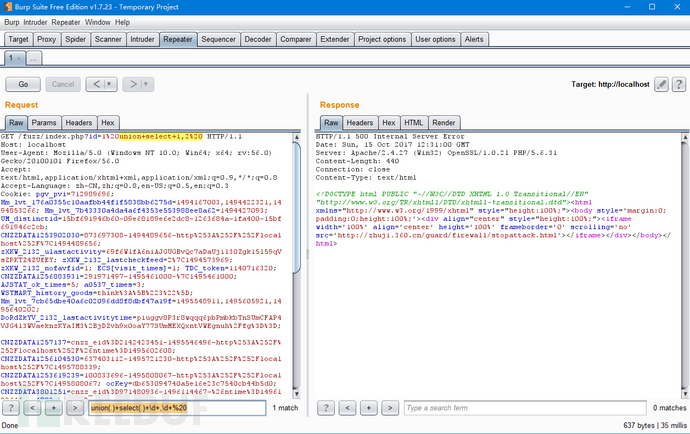Click highlighted 'union+select+1,2%20' in request

tap(161, 136)
